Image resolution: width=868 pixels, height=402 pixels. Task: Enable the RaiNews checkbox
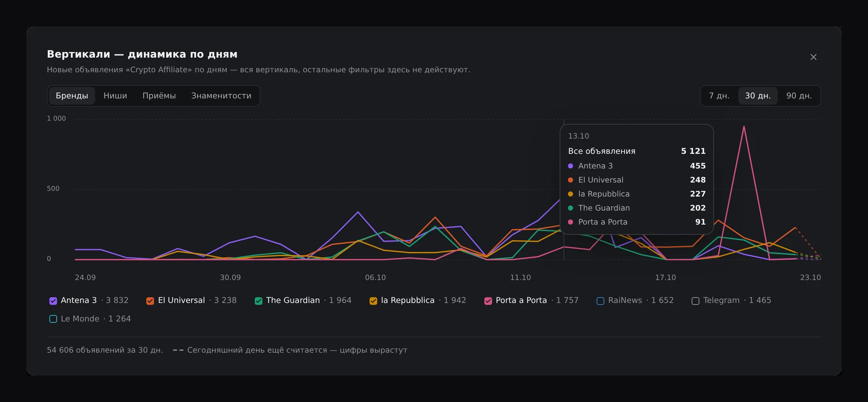point(601,301)
